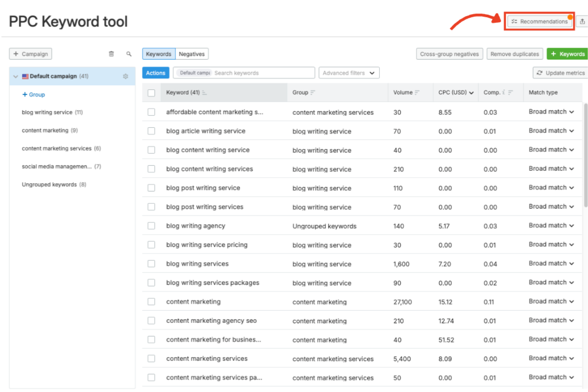Click Remove duplicates button

tap(515, 54)
